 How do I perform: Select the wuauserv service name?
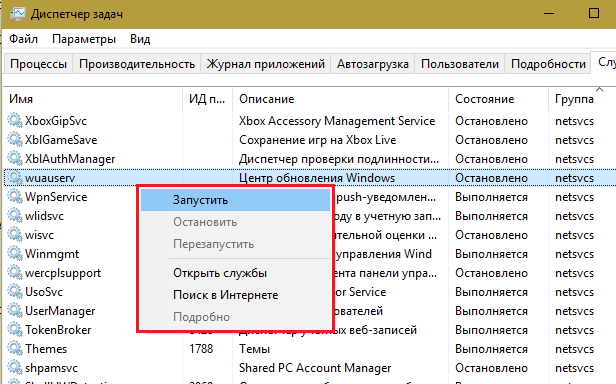(50, 178)
